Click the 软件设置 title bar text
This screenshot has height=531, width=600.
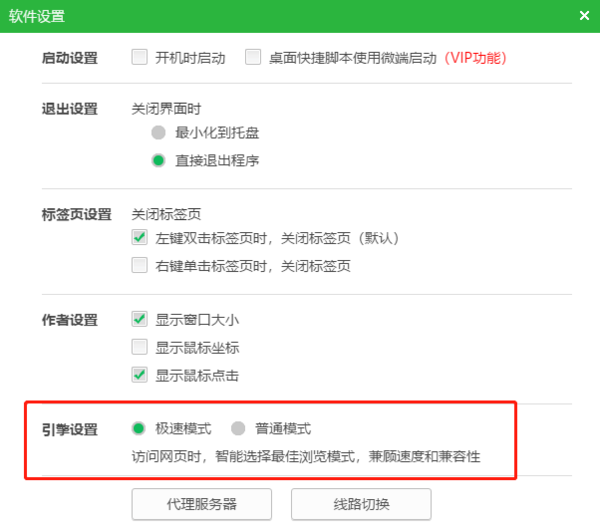pyautogui.click(x=37, y=15)
